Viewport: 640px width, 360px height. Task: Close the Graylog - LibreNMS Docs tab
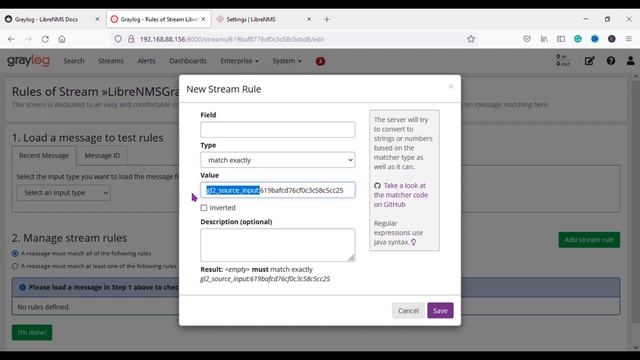coord(97,19)
